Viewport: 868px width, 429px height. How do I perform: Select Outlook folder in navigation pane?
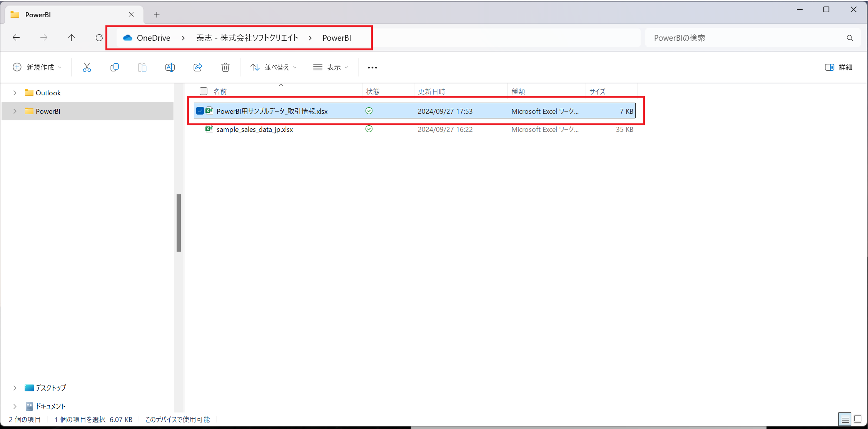(48, 93)
